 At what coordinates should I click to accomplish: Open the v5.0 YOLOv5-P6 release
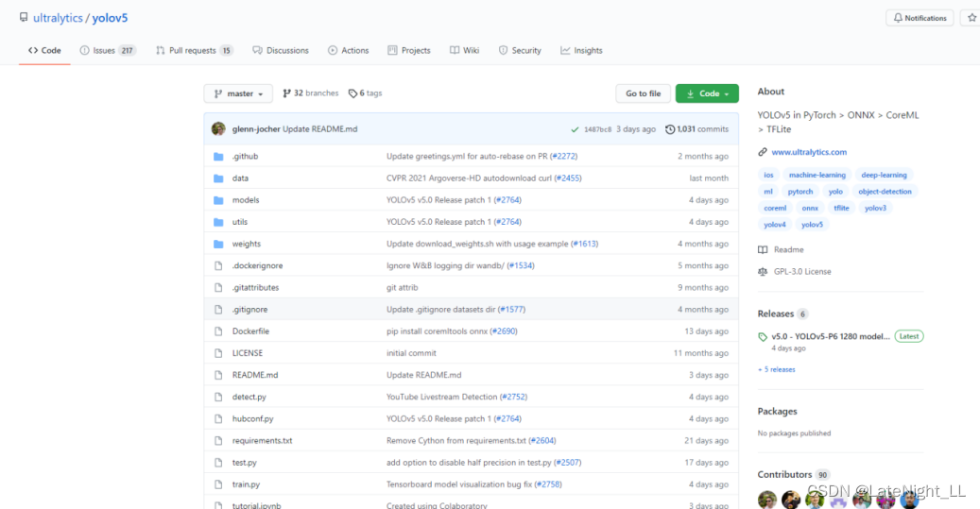831,336
